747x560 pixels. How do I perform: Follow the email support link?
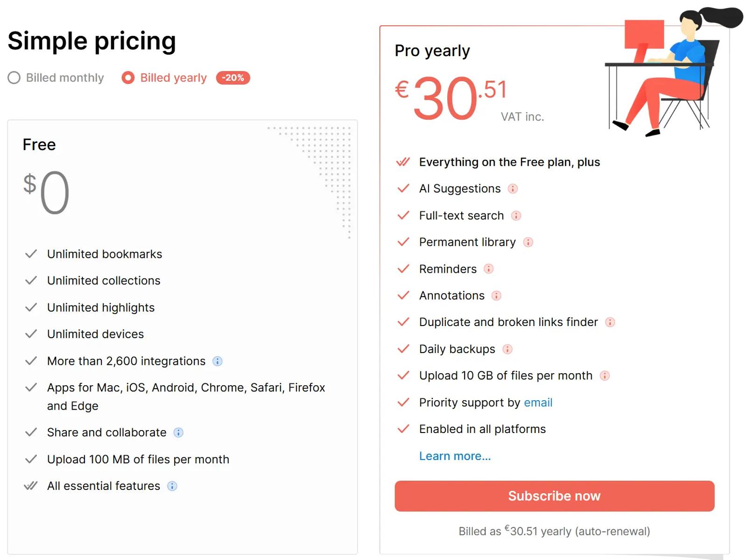tap(538, 403)
